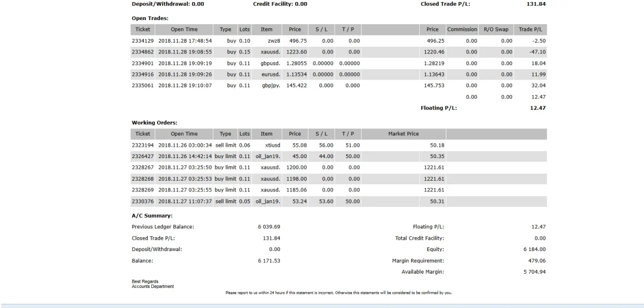Image resolution: width=644 pixels, height=308 pixels.
Task: Select the 1.28055 price value
Action: click(x=297, y=63)
